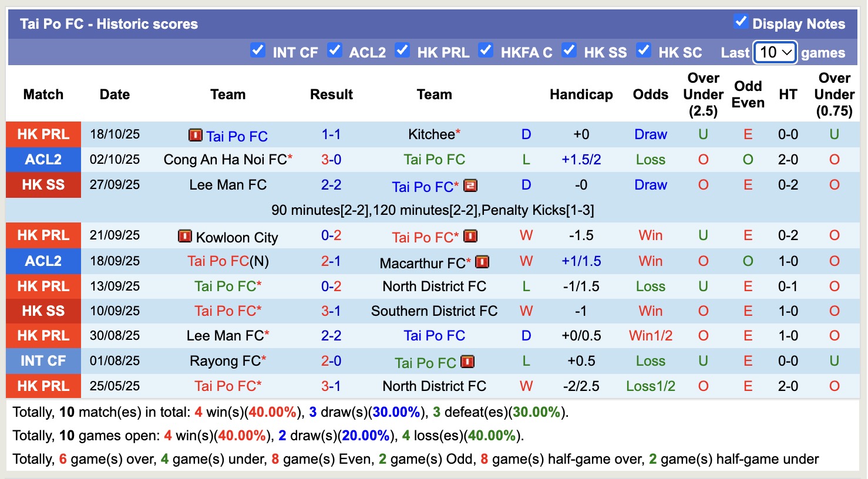Click the Handicap column header
This screenshot has width=868, height=479.
click(581, 94)
